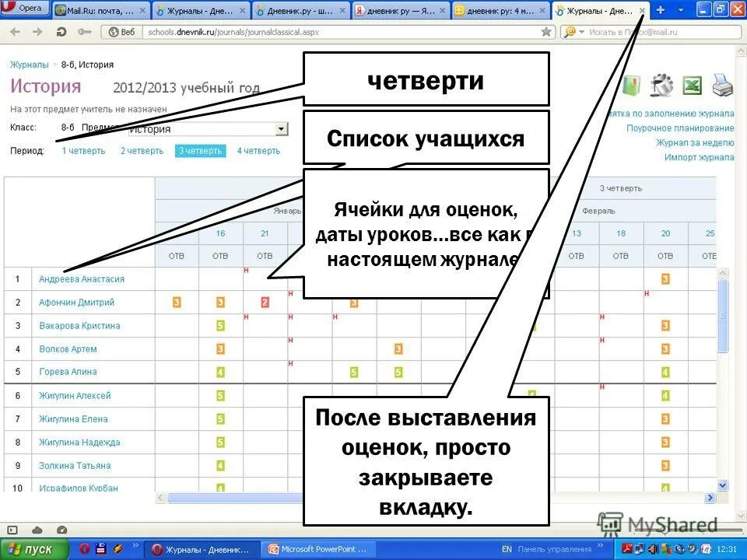The width and height of the screenshot is (747, 560).
Task: Print the journal using the printer icon
Action: point(721,86)
